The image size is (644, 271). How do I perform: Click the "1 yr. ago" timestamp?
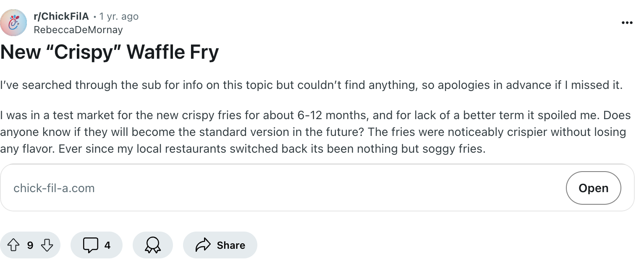(119, 16)
